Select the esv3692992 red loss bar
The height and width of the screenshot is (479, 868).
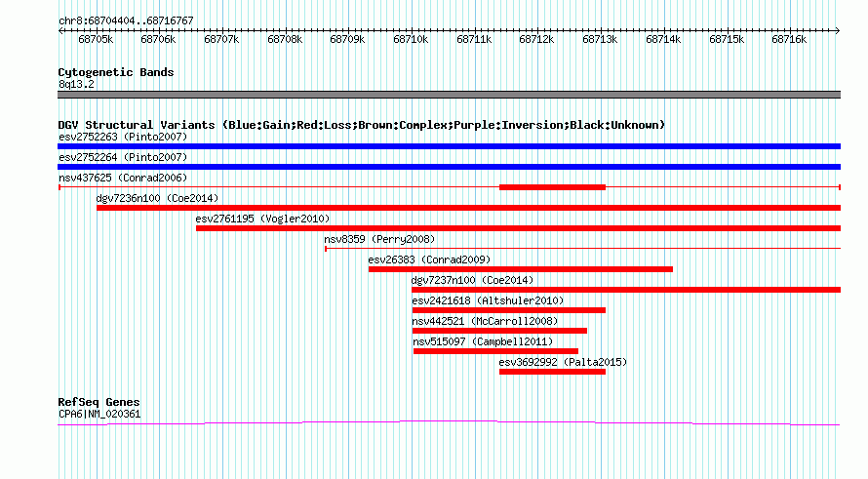pos(552,372)
